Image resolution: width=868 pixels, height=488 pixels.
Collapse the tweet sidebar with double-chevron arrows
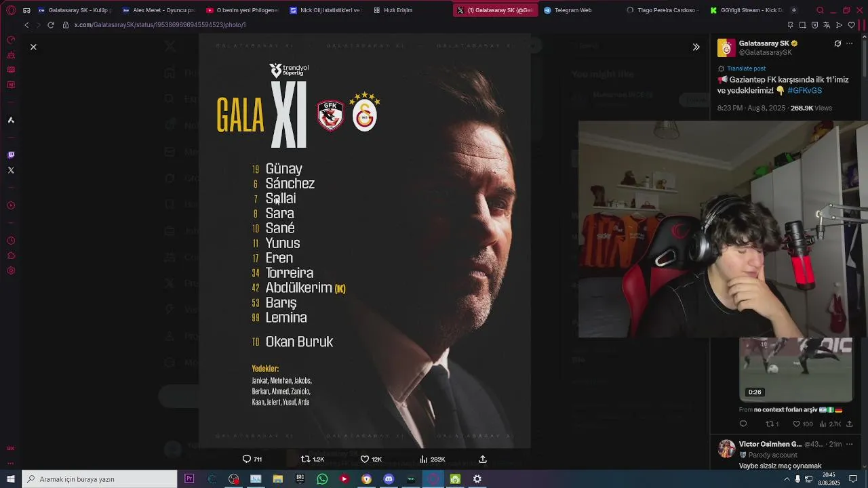(696, 47)
